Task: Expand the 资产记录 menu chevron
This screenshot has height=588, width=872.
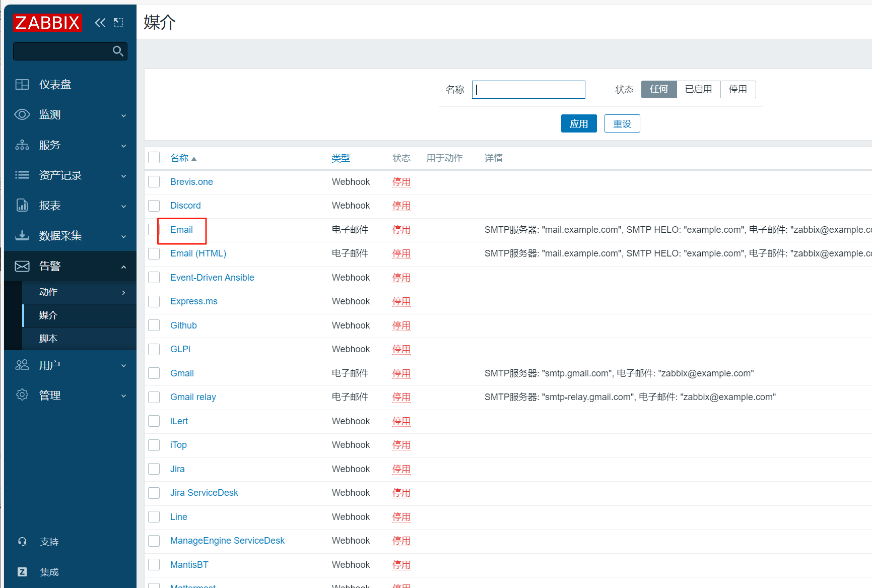Action: 124,176
